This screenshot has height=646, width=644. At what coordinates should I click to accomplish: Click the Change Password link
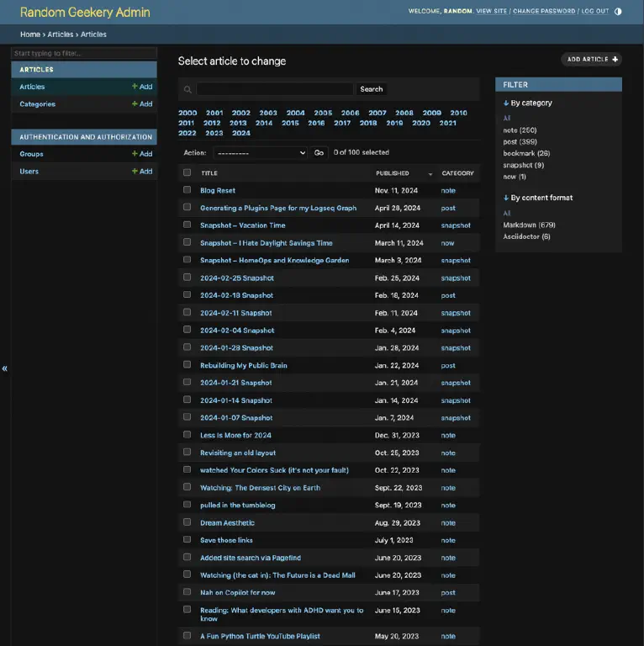[x=544, y=11]
